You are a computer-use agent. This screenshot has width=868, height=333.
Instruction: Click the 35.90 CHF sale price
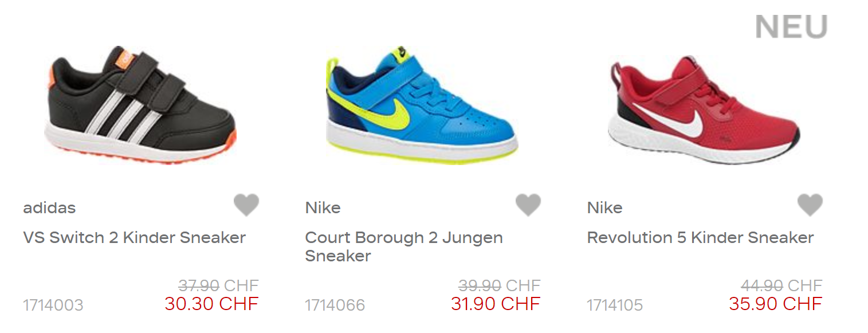pos(776,304)
